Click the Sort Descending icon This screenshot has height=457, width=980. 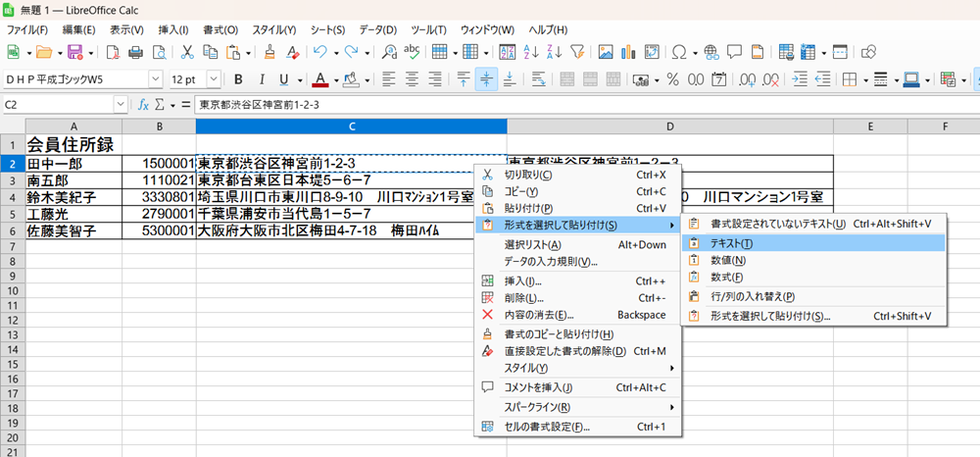pos(555,53)
